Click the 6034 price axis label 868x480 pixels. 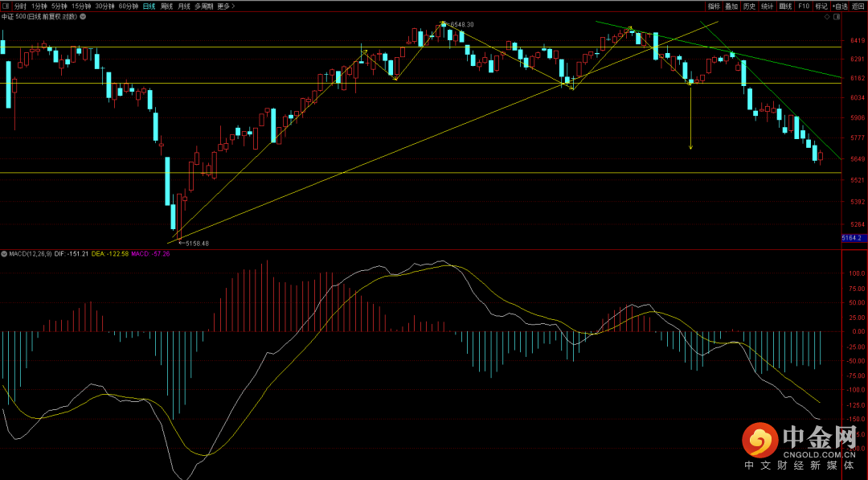[x=858, y=97]
